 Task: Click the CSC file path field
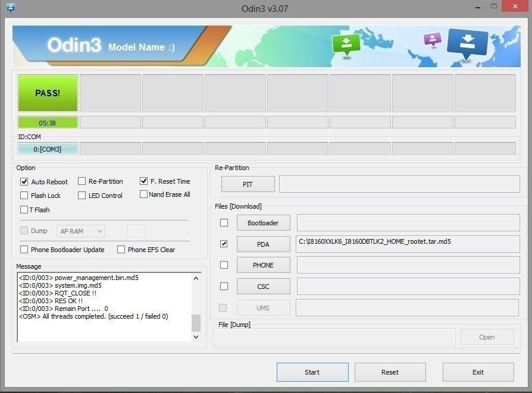408,287
